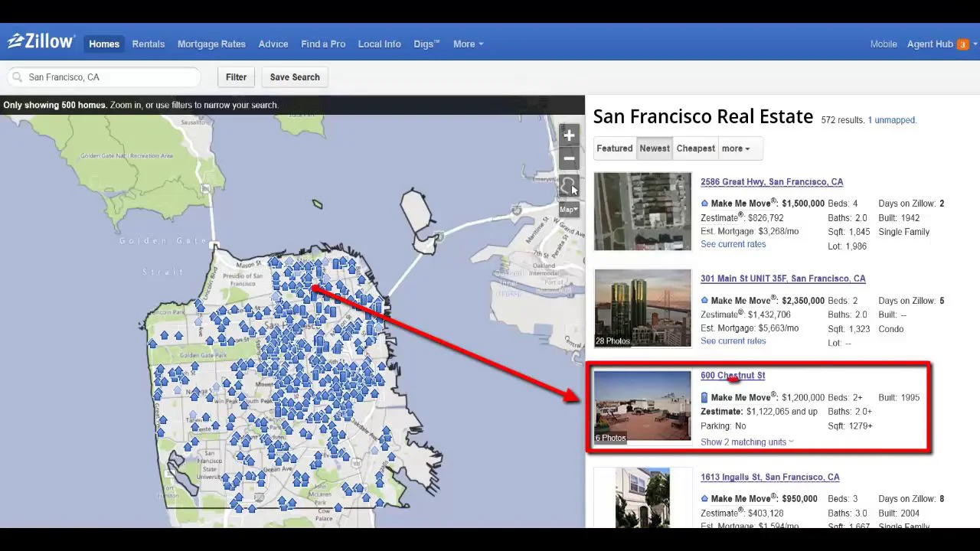Expand Show 2 matching units
This screenshot has width=980, height=551.
point(747,442)
